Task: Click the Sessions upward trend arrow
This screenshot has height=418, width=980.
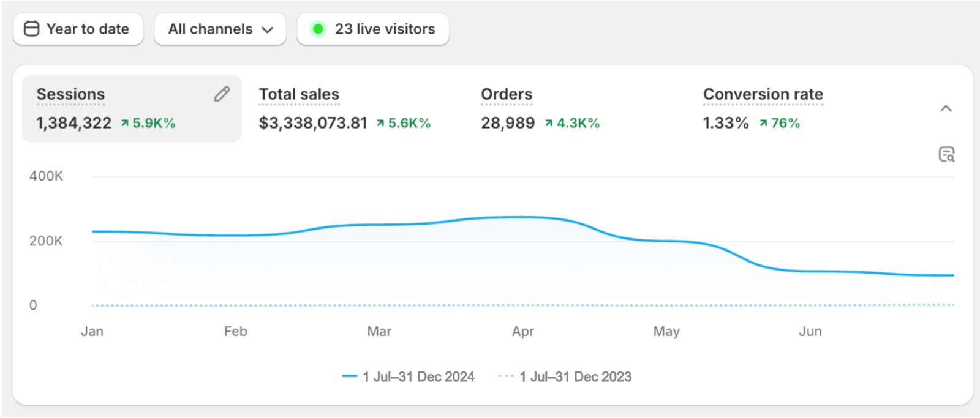Action: [125, 124]
